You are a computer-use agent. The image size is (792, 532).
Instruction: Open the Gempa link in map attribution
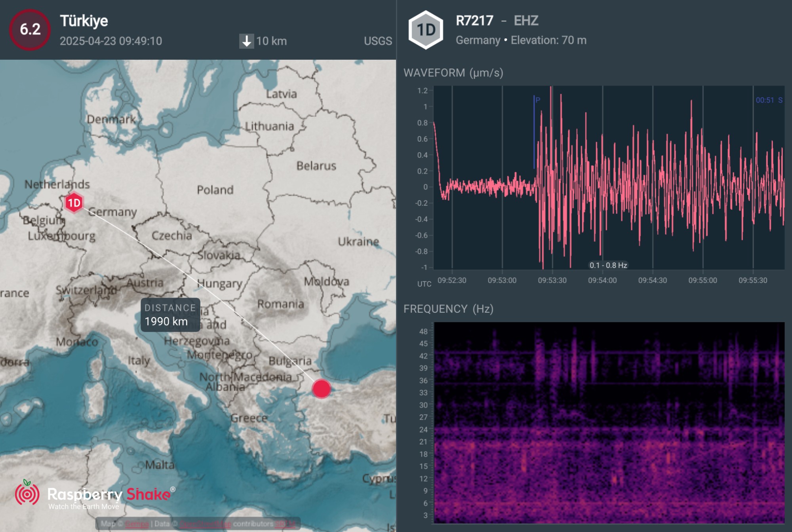(x=137, y=524)
